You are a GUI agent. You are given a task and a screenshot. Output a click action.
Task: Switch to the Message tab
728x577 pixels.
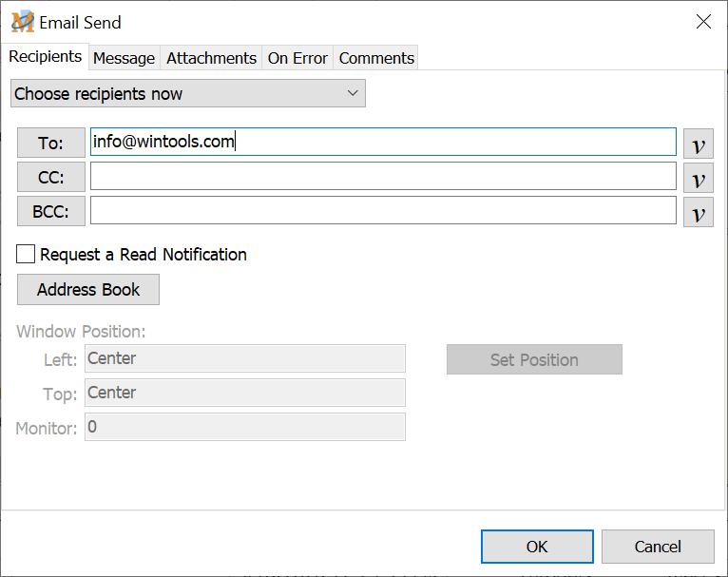coord(124,58)
